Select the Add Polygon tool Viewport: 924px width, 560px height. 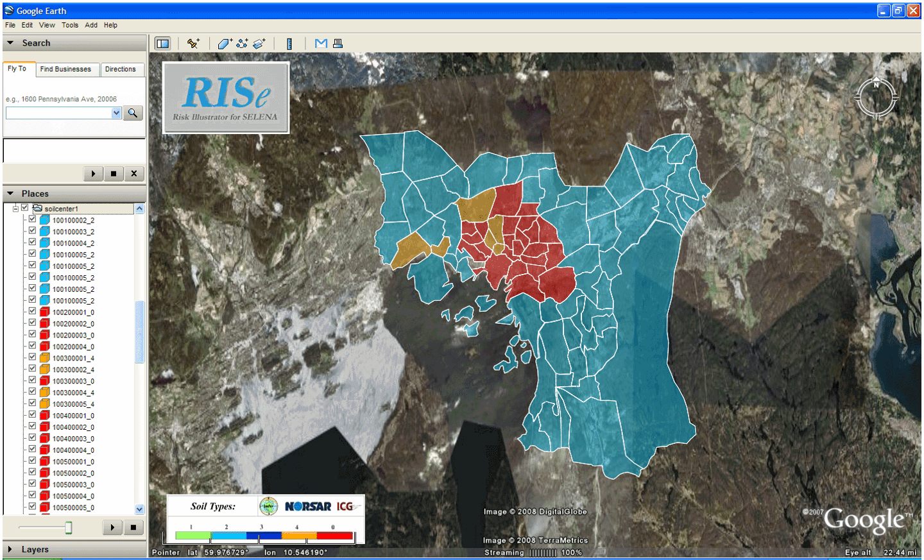click(x=224, y=44)
